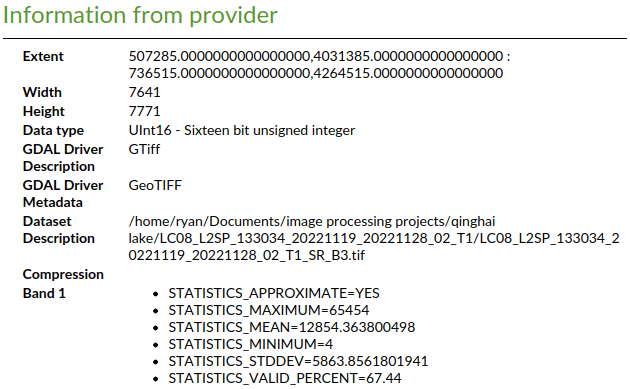Click the STATISTICS_MEAN entry
Image resolution: width=630 pixels, height=389 pixels.
(x=292, y=327)
